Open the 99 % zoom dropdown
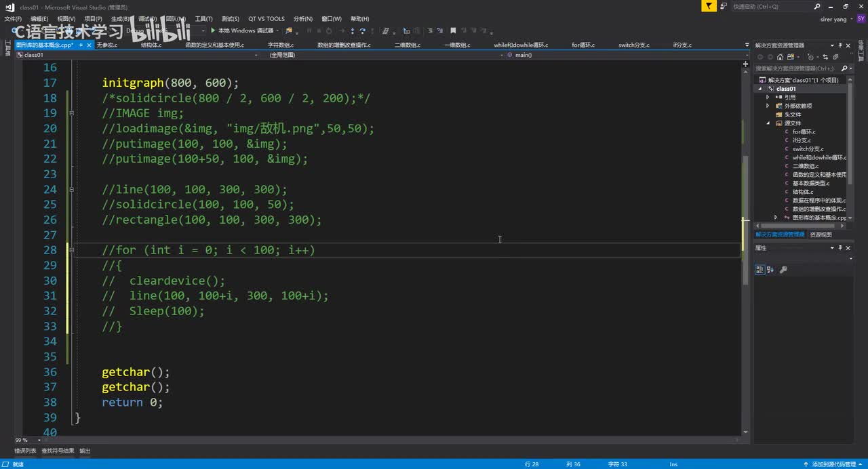The image size is (868, 469). (x=41, y=440)
